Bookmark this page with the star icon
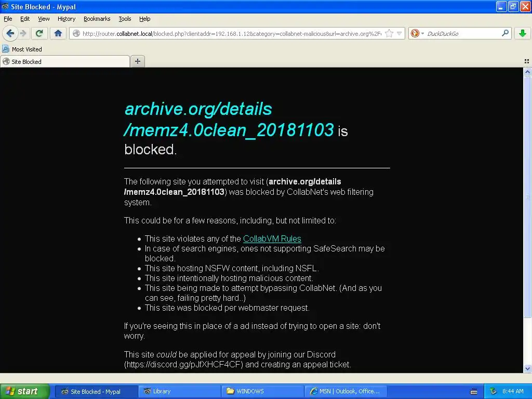Viewport: 532px width, 399px height. (x=389, y=33)
